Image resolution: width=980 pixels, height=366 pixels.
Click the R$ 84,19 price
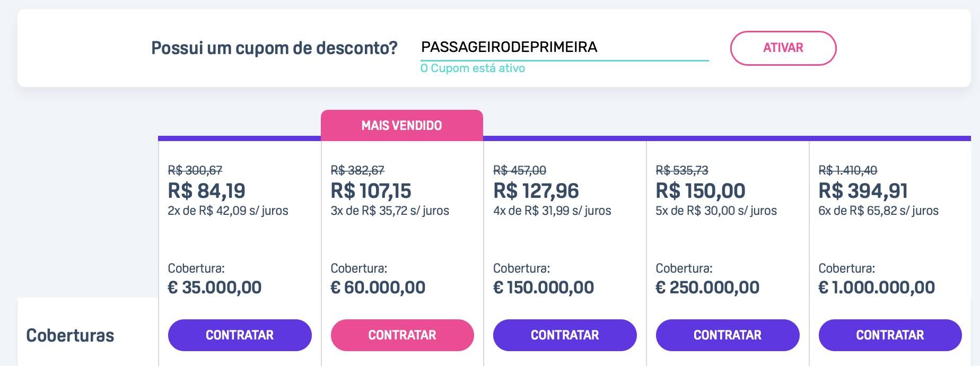(x=207, y=191)
